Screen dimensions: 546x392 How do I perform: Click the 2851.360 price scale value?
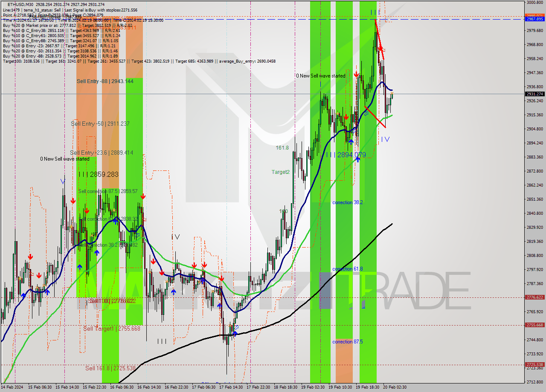pyautogui.click(x=534, y=199)
